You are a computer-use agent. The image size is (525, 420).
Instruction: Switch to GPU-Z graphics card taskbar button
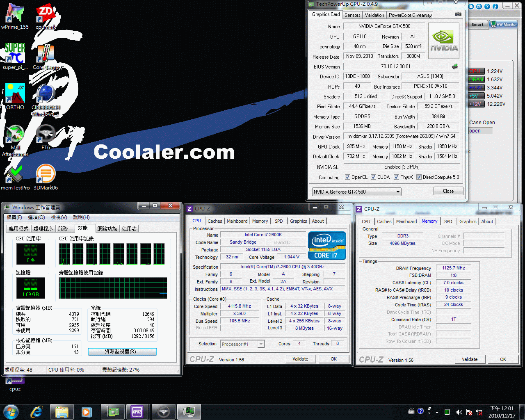pyautogui.click(x=112, y=412)
